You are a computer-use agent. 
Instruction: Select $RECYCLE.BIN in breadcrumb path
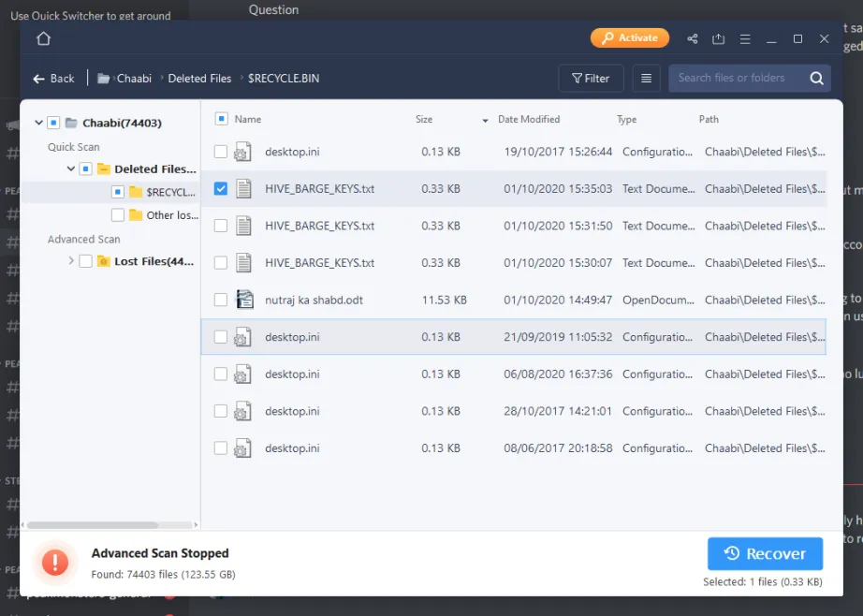(284, 79)
